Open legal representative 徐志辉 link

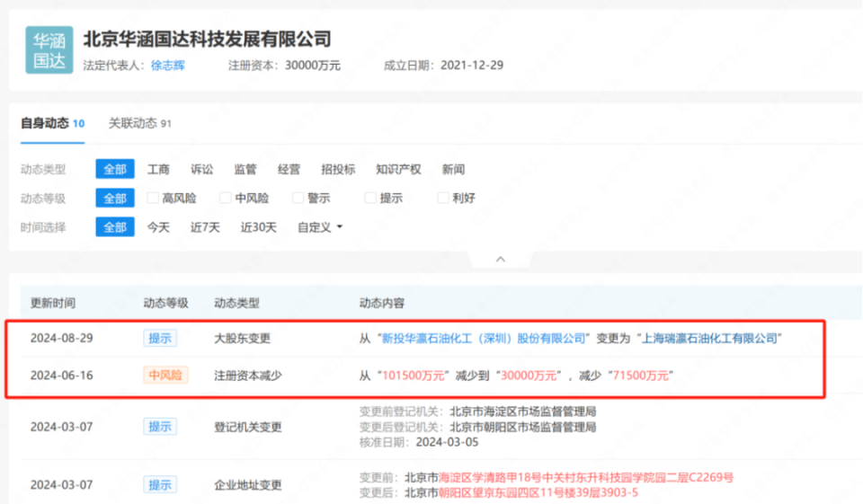[168, 66]
